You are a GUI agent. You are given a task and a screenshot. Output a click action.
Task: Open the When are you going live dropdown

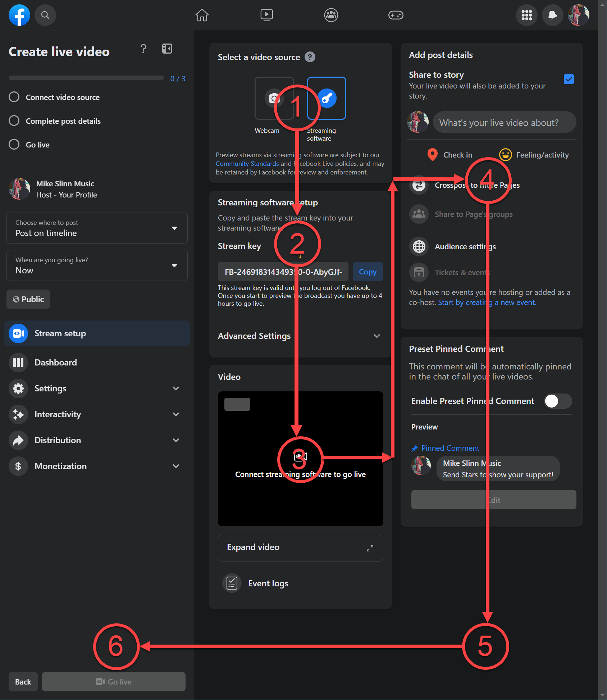click(x=97, y=265)
